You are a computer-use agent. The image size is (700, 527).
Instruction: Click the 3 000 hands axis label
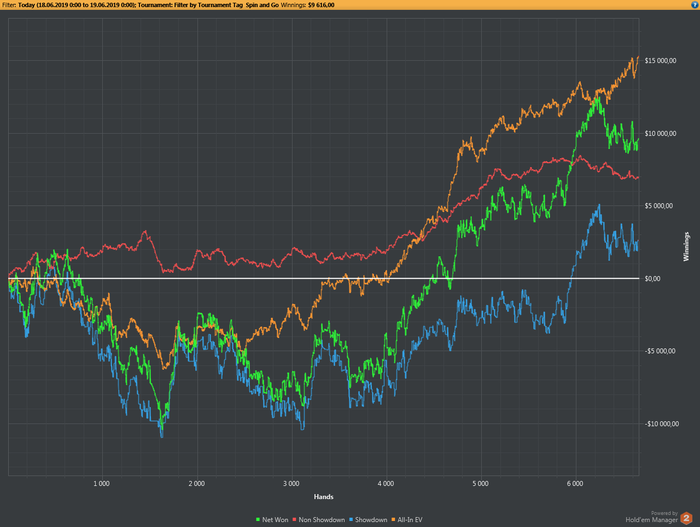[291, 484]
